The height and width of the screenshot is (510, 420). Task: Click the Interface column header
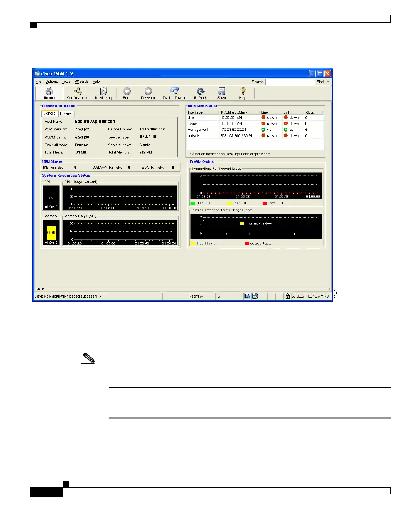(x=203, y=112)
